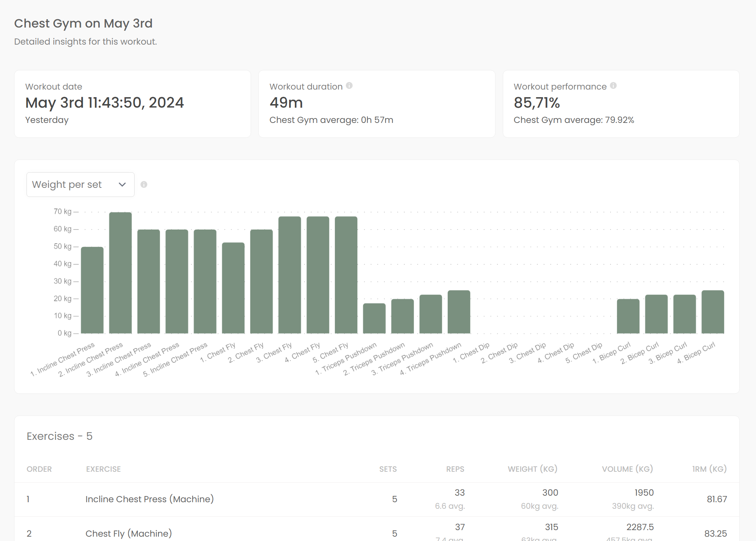Click the EXERCISE column header
The height and width of the screenshot is (541, 756).
(x=103, y=469)
